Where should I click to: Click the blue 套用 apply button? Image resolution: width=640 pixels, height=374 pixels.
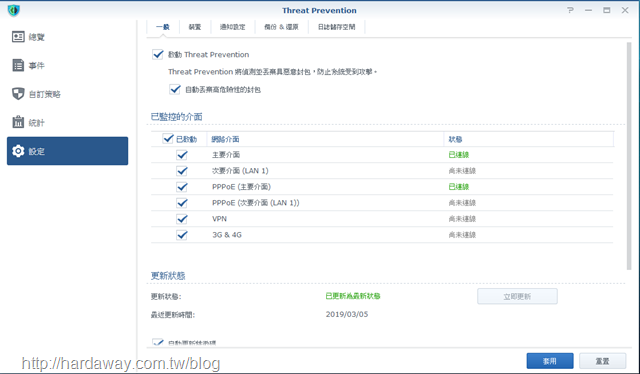(x=550, y=361)
